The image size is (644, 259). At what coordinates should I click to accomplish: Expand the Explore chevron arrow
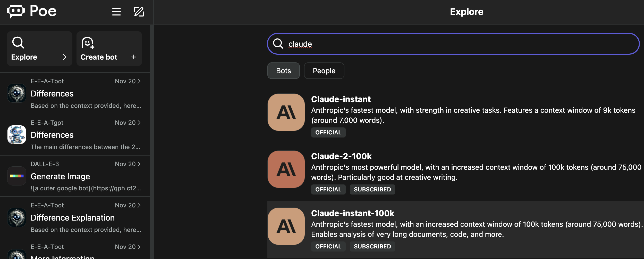[x=64, y=57]
